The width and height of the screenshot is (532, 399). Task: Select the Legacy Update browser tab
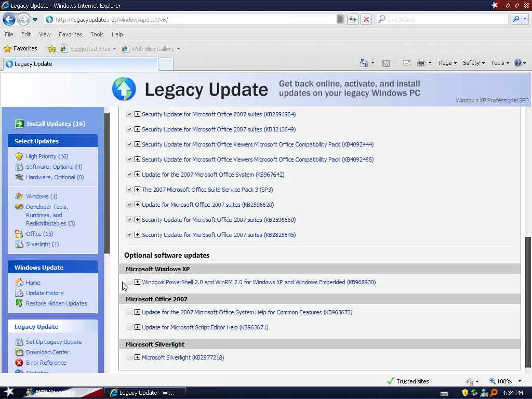(x=81, y=64)
